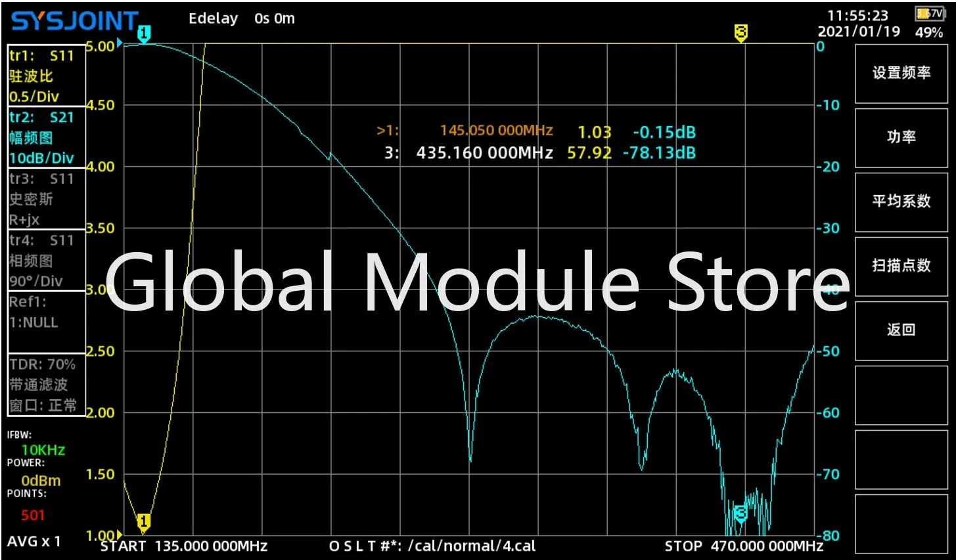Click the POWER 0dBm value

pyautogui.click(x=41, y=481)
